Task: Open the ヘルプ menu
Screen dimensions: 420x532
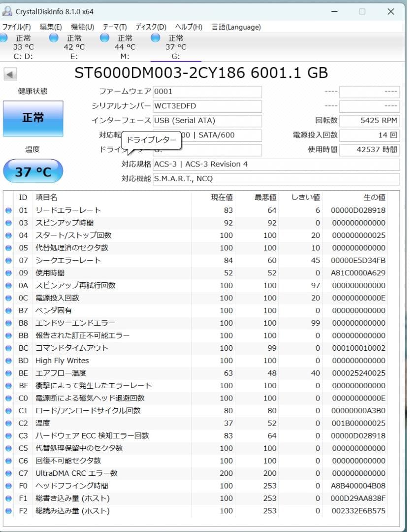Action: [x=190, y=27]
